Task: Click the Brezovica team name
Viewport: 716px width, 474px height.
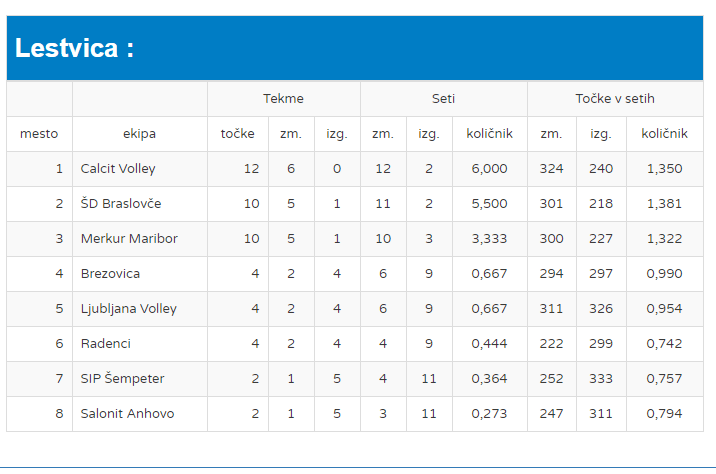Action: point(110,273)
